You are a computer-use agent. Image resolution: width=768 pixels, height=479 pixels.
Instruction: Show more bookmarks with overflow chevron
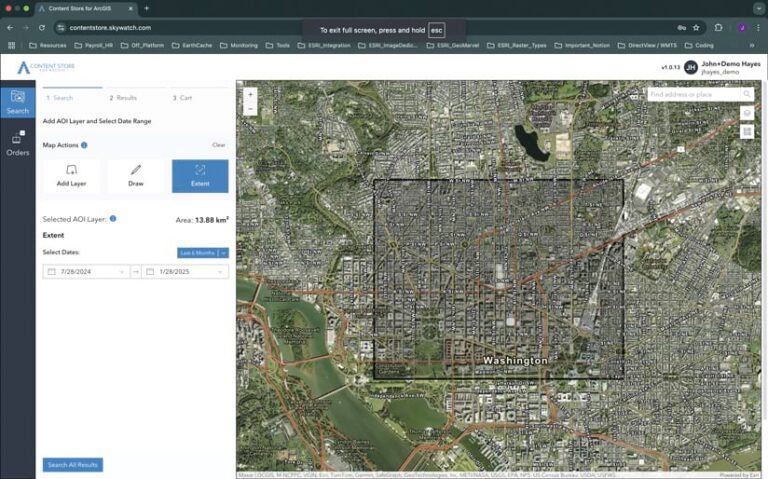(752, 46)
